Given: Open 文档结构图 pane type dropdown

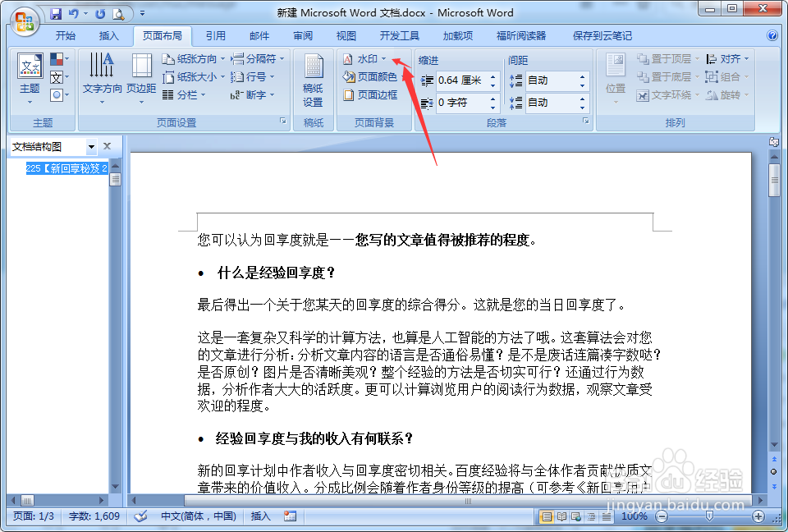Looking at the screenshot, I should (91, 147).
